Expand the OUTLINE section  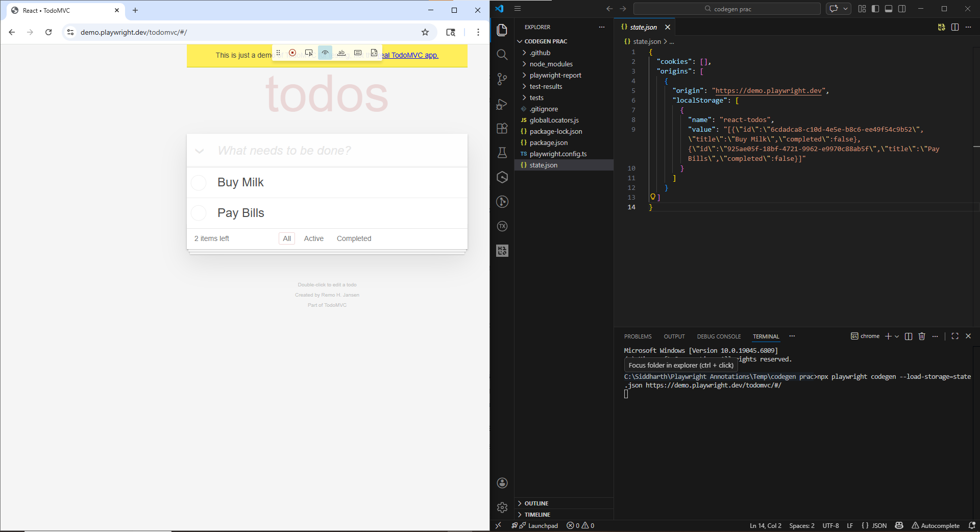[x=536, y=503]
